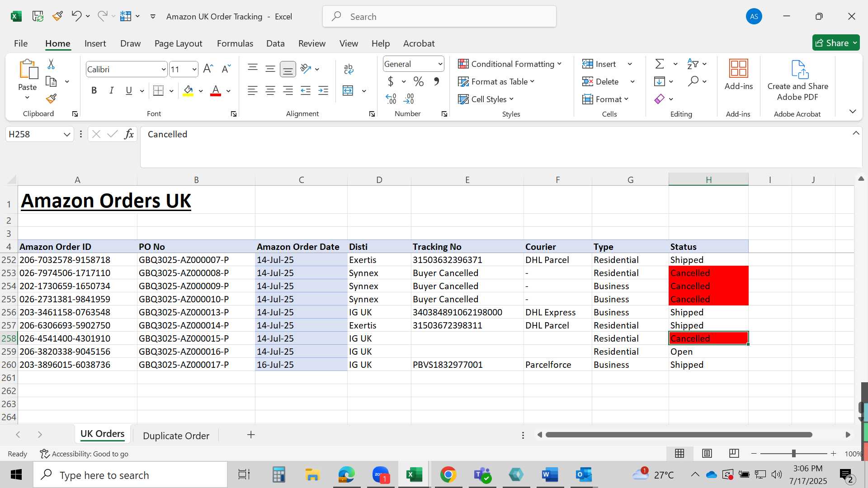Click the Share button
This screenshot has width=868, height=488.
(x=836, y=43)
